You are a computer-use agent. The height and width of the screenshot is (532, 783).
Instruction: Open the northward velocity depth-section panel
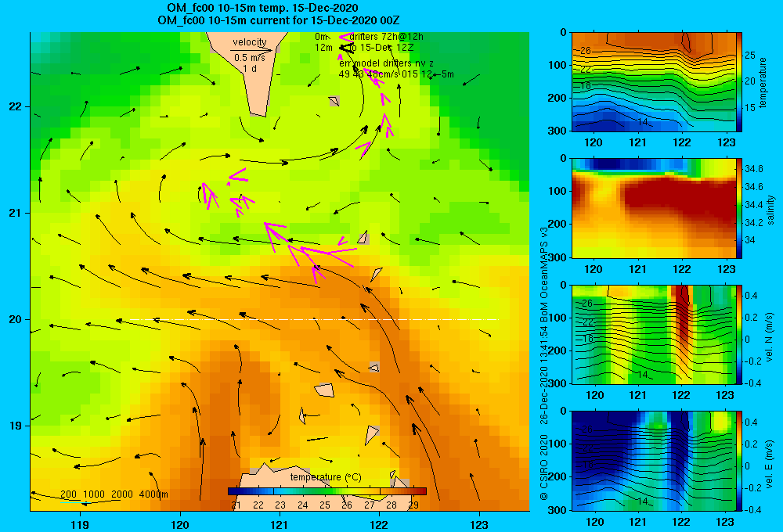point(654,334)
